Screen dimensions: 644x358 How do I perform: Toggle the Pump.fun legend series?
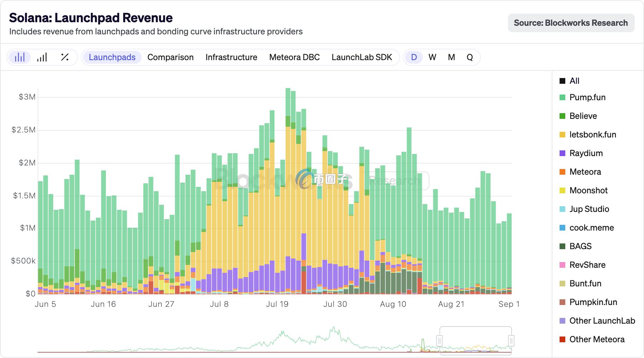click(x=587, y=97)
